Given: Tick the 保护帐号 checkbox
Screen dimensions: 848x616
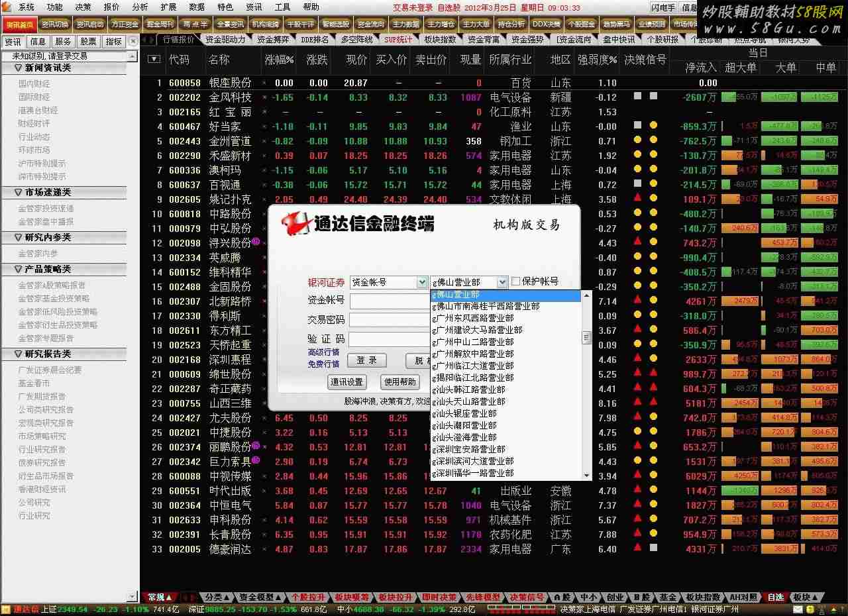Looking at the screenshot, I should (516, 282).
